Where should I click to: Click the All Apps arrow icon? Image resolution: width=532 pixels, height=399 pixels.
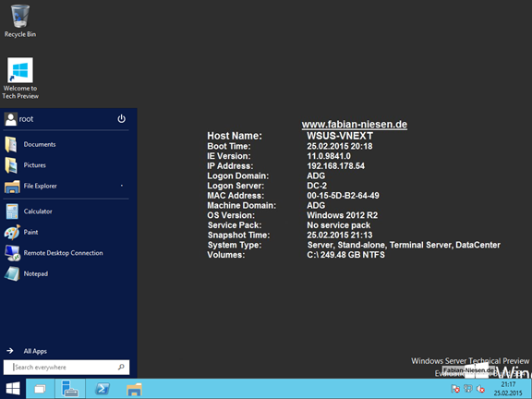(x=10, y=351)
